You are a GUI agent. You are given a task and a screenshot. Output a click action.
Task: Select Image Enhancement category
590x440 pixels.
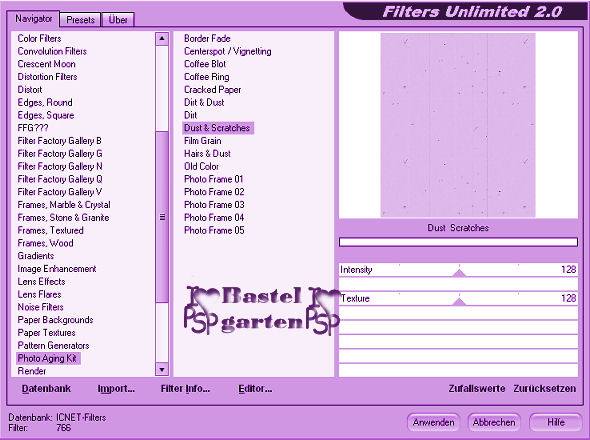[57, 269]
